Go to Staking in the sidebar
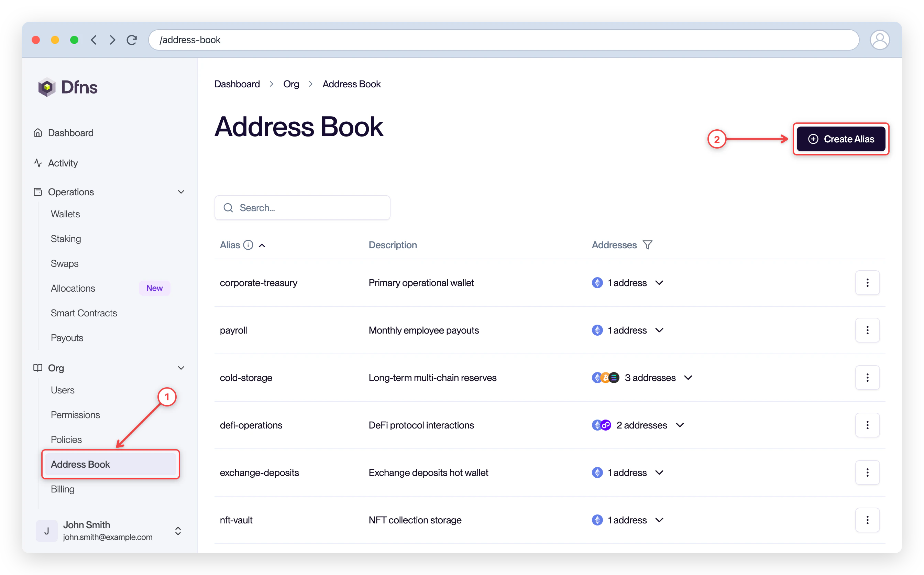This screenshot has width=924, height=575. point(66,239)
